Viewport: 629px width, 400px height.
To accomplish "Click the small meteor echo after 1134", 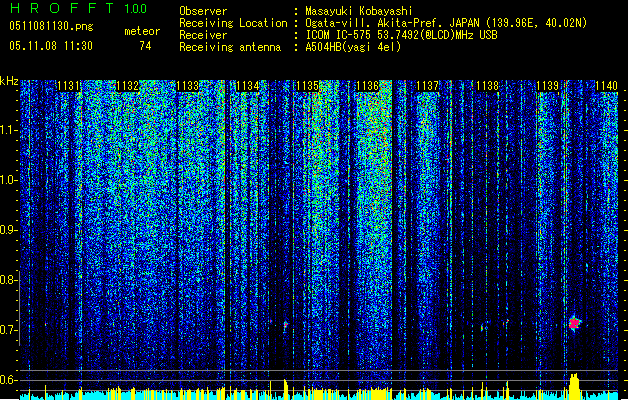I will click(286, 324).
